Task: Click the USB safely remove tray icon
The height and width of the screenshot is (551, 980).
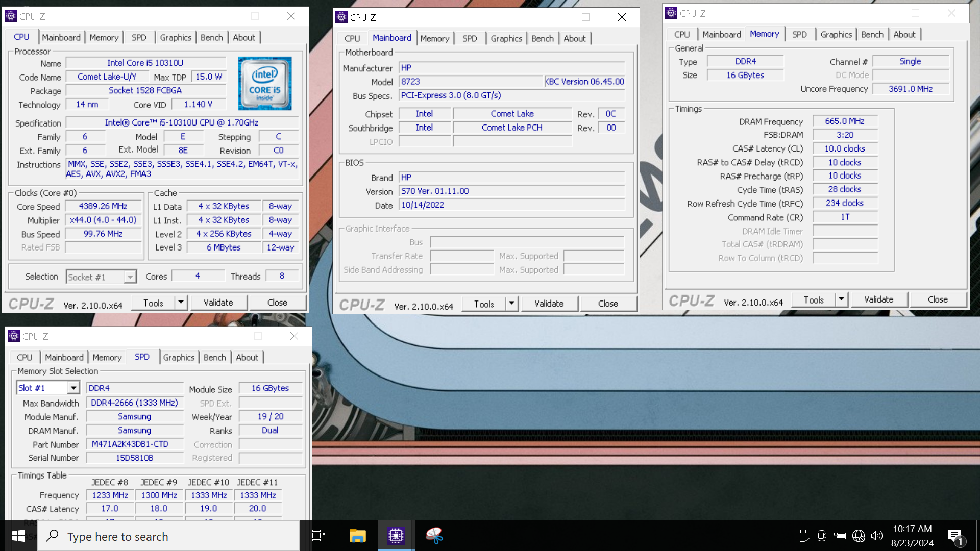Action: tap(803, 536)
